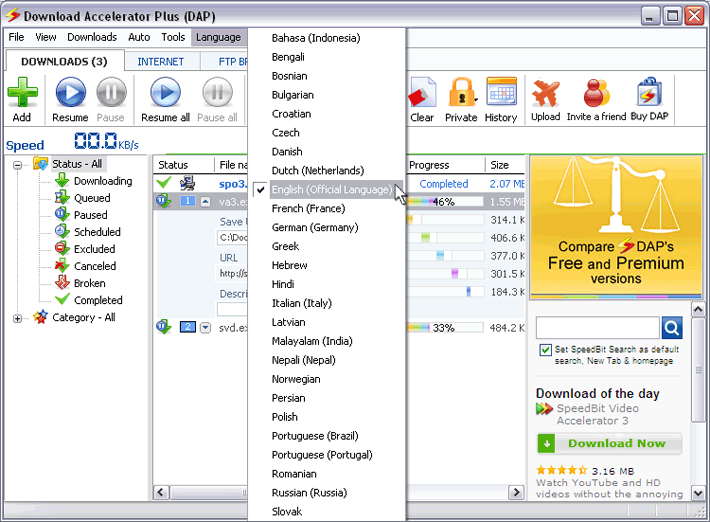710x522 pixels.
Task: Select Completed in the status tree
Action: pyautogui.click(x=98, y=300)
